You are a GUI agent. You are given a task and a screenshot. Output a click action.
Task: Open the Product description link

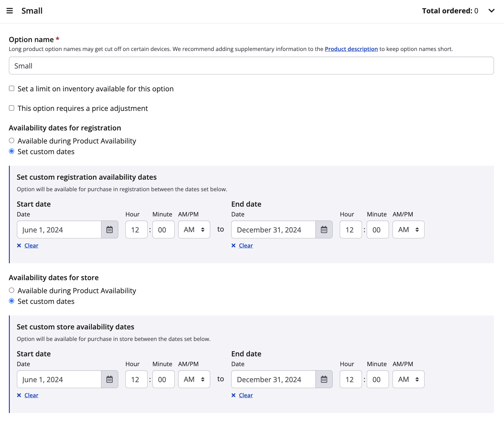click(351, 49)
